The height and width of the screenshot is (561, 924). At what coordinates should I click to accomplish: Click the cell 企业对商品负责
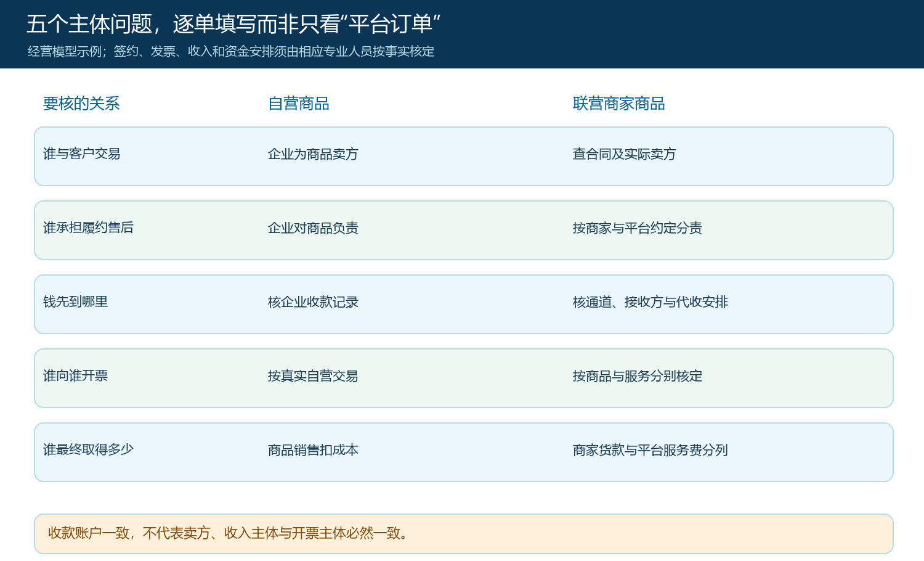pyautogui.click(x=313, y=228)
